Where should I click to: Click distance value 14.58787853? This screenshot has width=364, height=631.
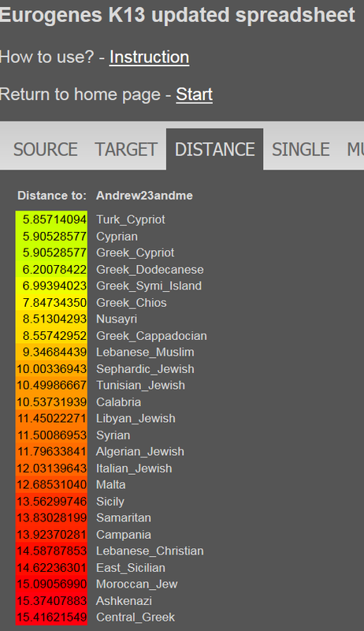[x=51, y=551]
